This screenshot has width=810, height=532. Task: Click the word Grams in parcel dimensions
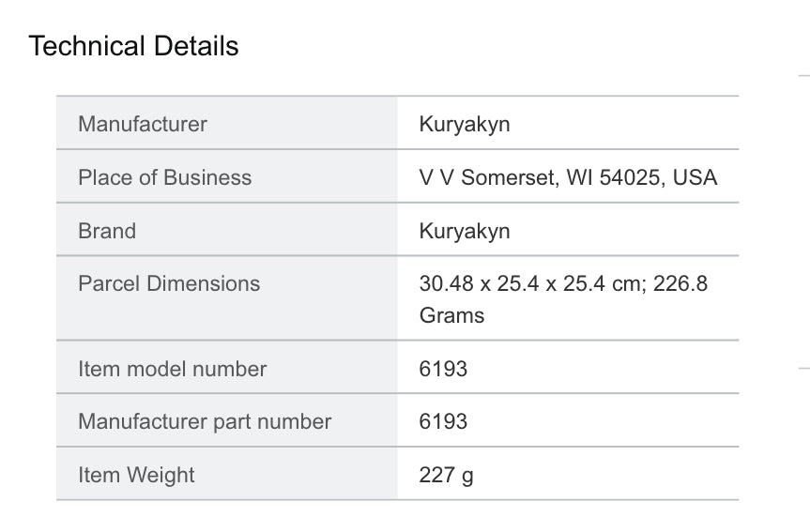click(452, 315)
